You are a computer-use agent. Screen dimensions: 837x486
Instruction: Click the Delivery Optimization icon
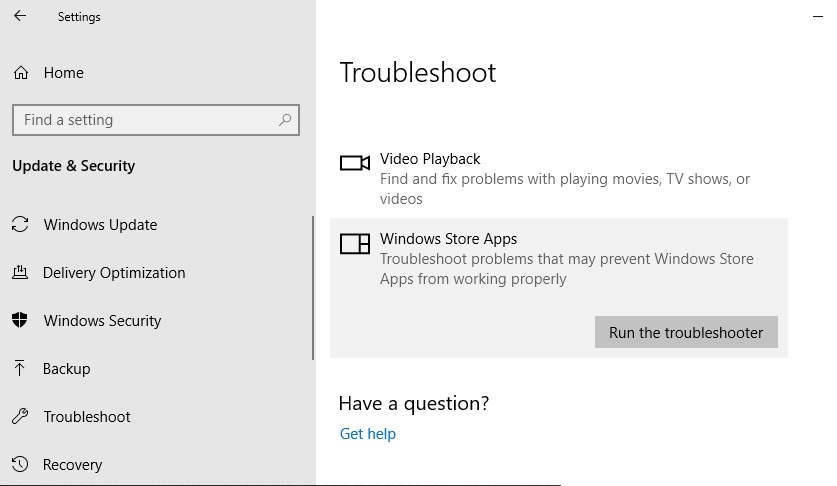coord(20,272)
